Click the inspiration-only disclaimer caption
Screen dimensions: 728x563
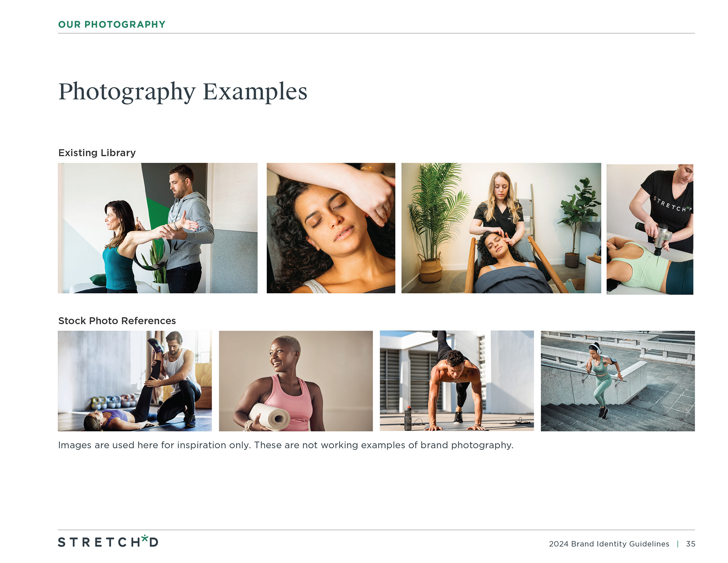286,445
